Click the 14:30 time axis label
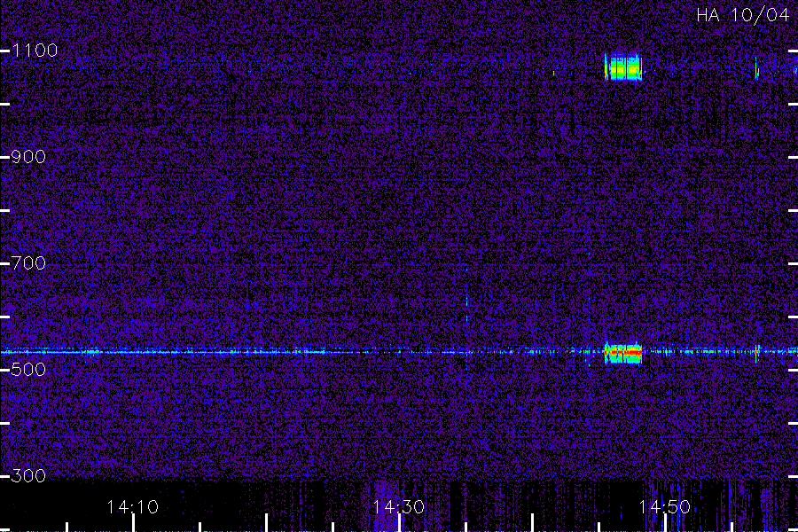The image size is (798, 532). tap(398, 507)
